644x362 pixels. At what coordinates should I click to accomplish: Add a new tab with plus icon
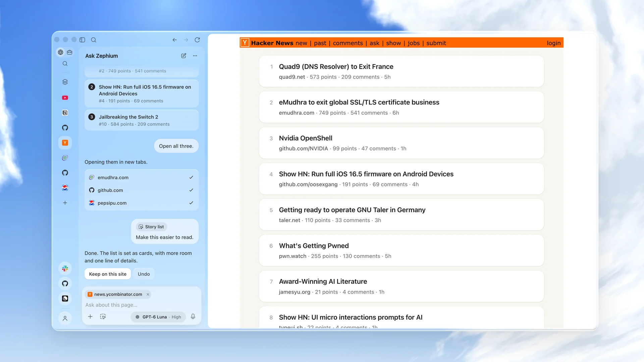65,203
